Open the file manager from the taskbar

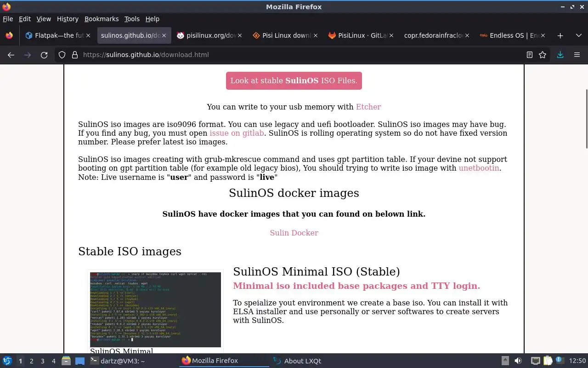pos(66,361)
